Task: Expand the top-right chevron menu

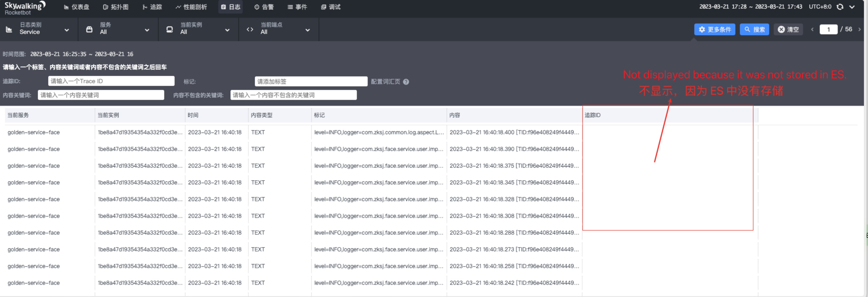Action: coord(852,7)
